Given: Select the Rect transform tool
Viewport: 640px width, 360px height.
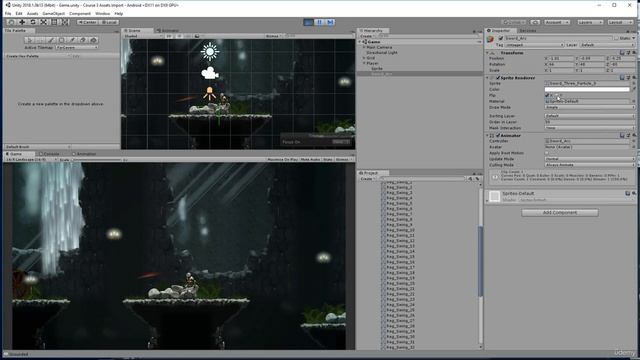Looking at the screenshot, I should tap(54, 22).
